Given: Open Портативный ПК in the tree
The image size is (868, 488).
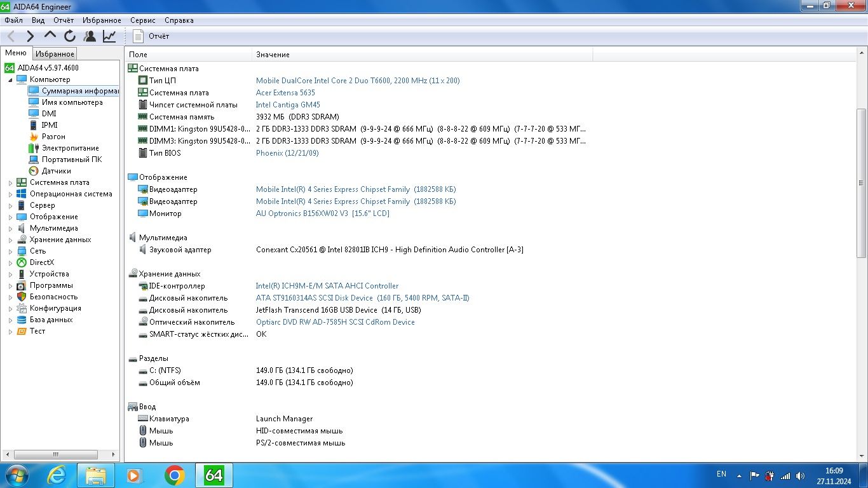Looking at the screenshot, I should pyautogui.click(x=72, y=159).
